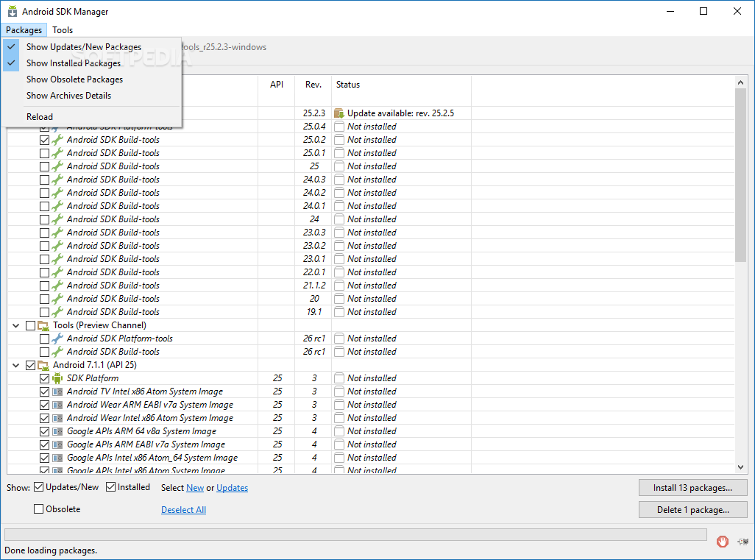Click wrench icon of Build-tools rev 20
Image resolution: width=755 pixels, height=560 pixels.
(57, 299)
